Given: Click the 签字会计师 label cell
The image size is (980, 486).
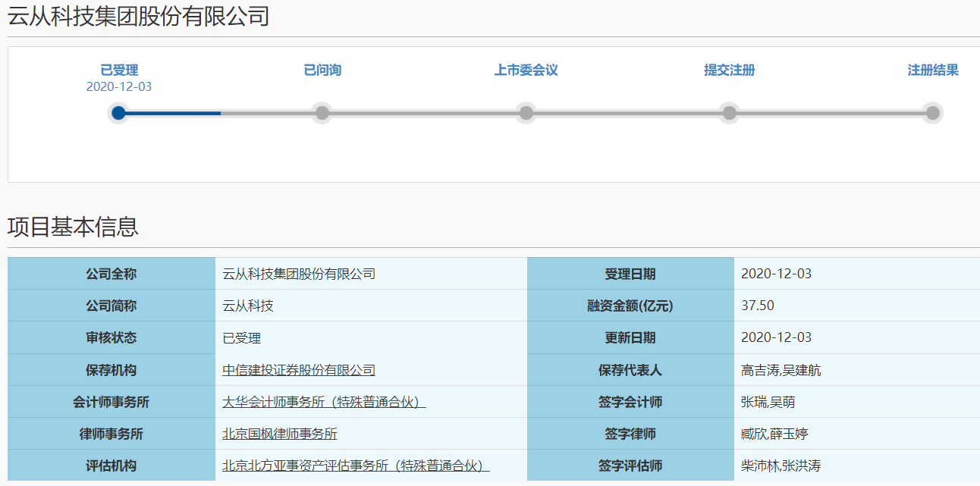Looking at the screenshot, I should coord(630,402).
